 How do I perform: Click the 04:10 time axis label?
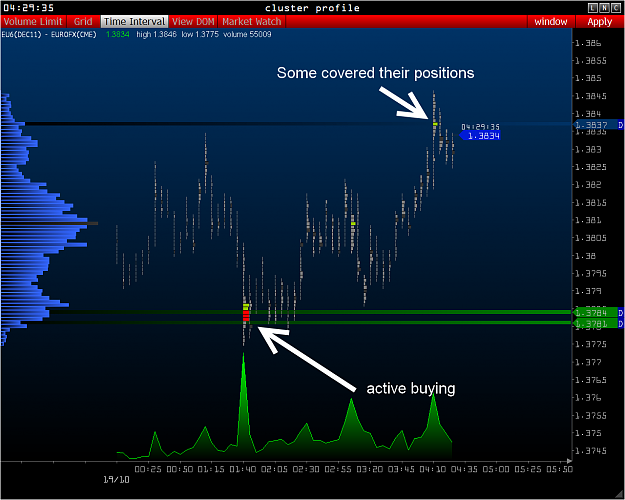click(x=432, y=469)
